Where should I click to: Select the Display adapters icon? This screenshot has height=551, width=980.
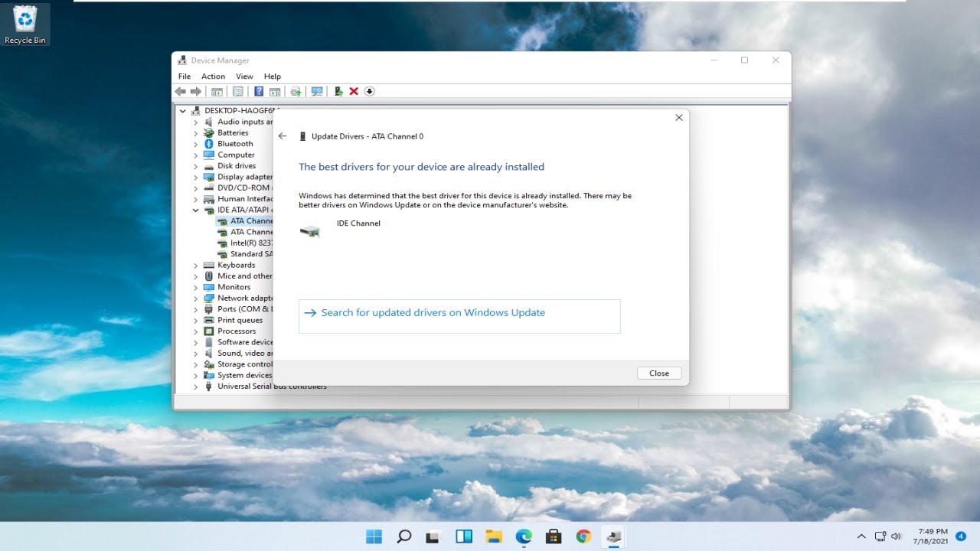click(208, 177)
